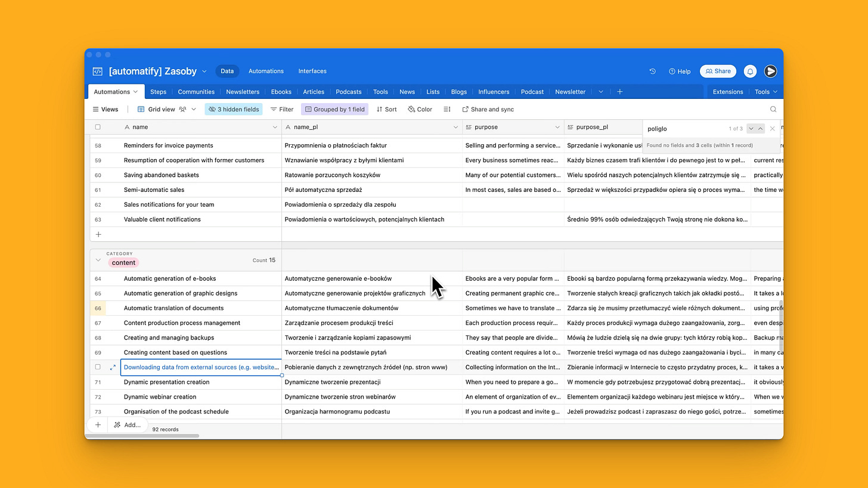Select the Data top navigation tab

[227, 72]
